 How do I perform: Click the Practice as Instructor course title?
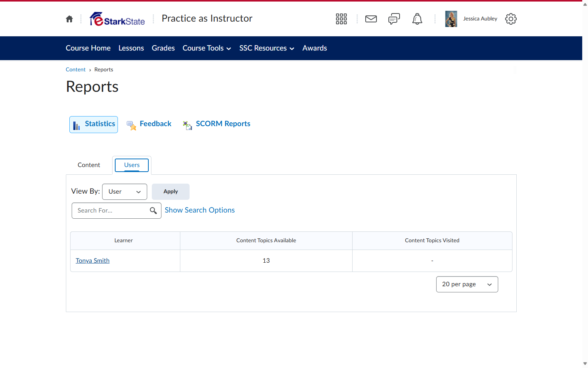(207, 19)
